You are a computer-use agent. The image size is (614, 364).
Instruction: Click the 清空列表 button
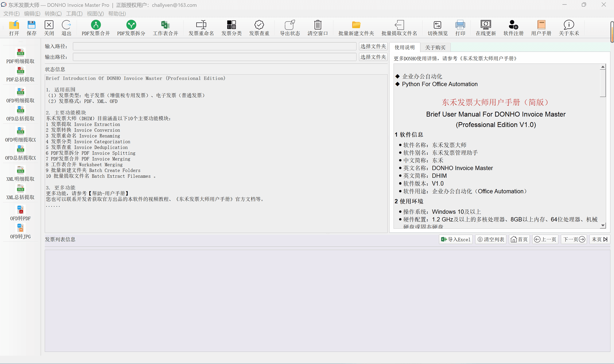[491, 239]
